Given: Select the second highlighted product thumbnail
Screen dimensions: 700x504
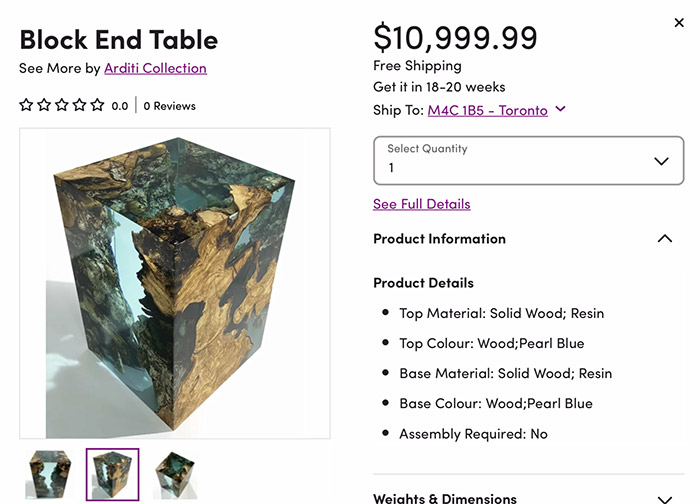Looking at the screenshot, I should point(112,475).
